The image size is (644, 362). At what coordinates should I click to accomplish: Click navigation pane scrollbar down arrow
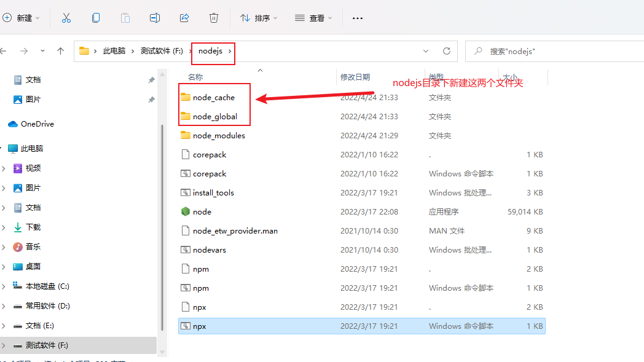(162, 352)
